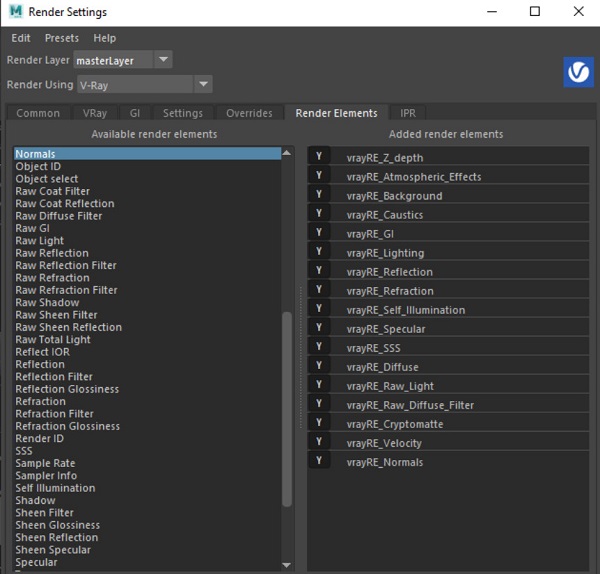Image resolution: width=600 pixels, height=574 pixels.
Task: Toggle the Y enable button for vrayRE_Z_depth
Action: 319,156
